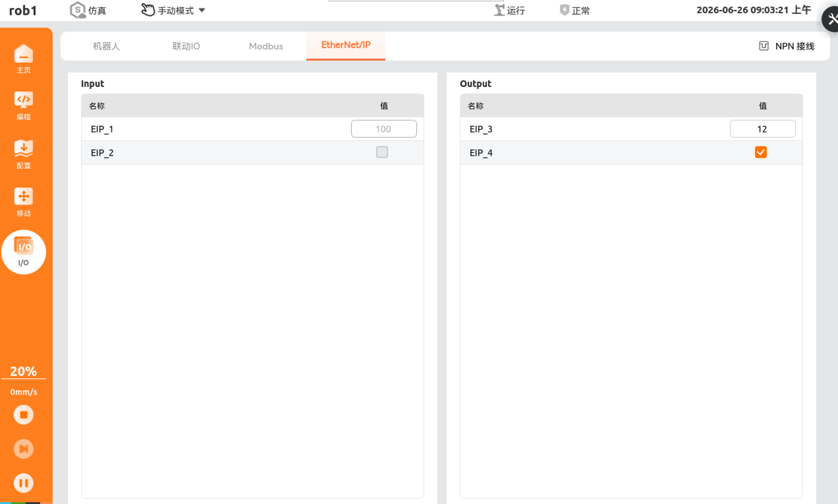Click the step-forward button in sidebar
This screenshot has height=504, width=838.
pos(23,449)
